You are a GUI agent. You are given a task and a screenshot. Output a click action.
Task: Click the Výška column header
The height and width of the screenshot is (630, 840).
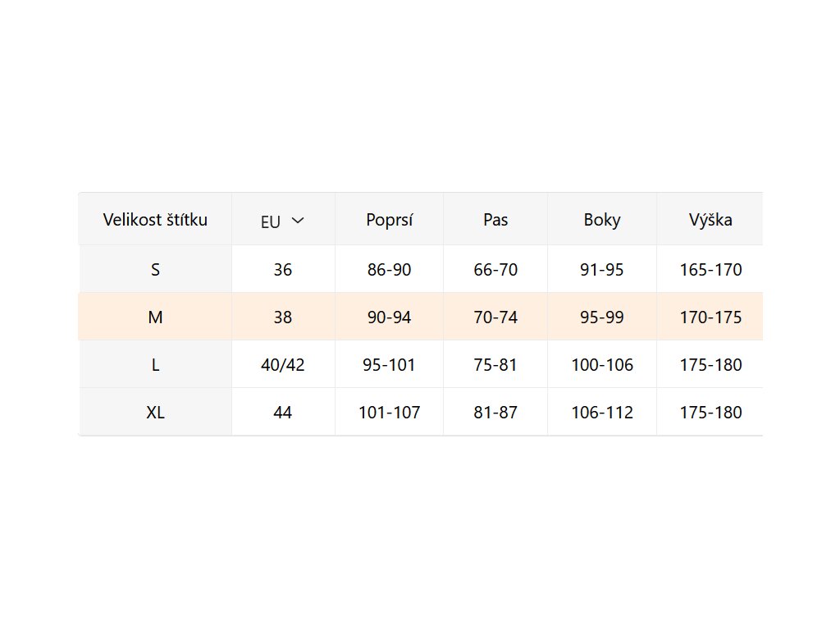pos(710,220)
